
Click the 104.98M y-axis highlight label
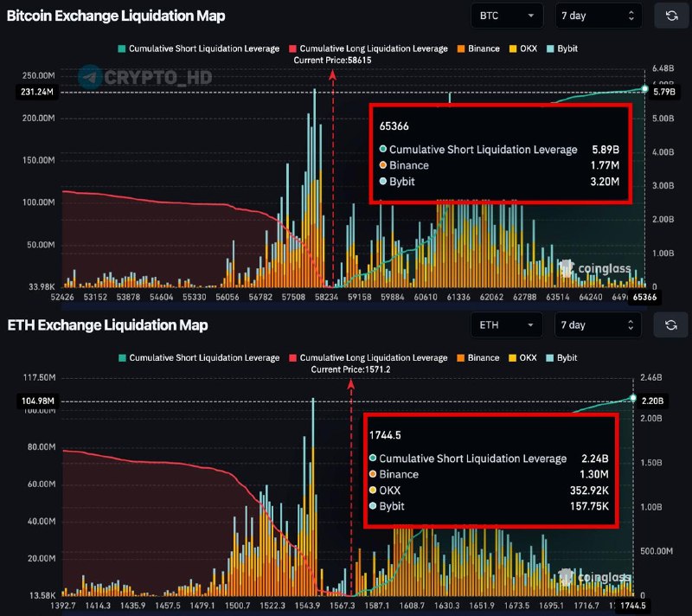(37, 401)
